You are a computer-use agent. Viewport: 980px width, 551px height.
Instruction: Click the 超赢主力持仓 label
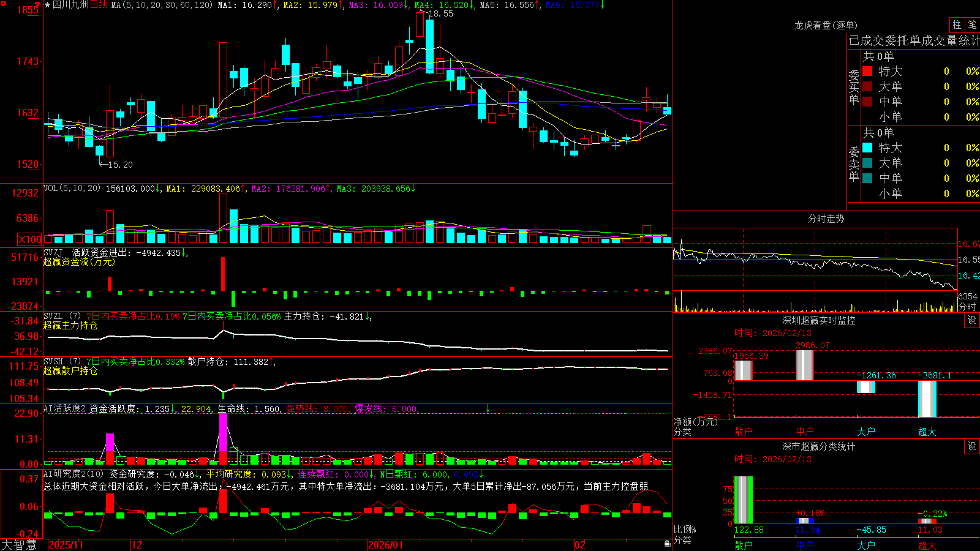point(70,326)
